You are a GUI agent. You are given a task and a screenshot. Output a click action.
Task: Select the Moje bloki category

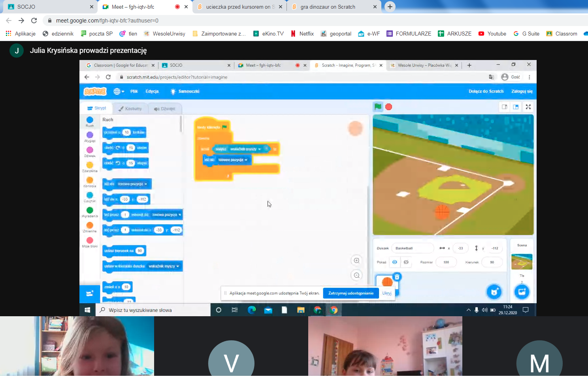tap(90, 242)
